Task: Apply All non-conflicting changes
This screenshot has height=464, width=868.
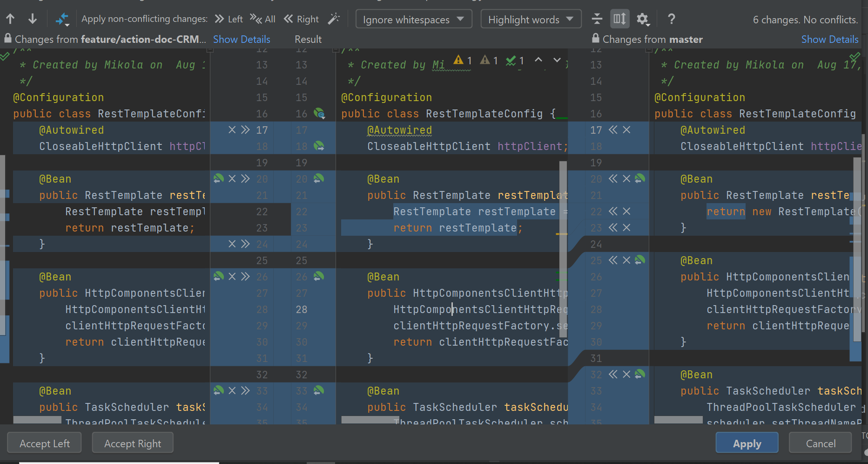Action: point(262,19)
